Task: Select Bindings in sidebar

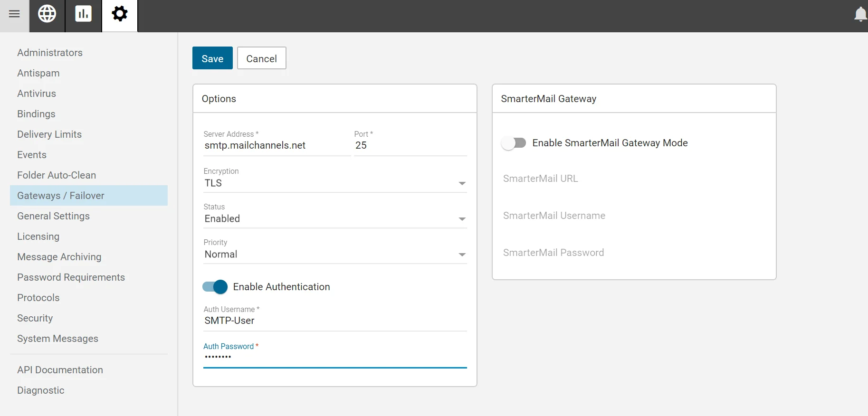Action: (36, 114)
